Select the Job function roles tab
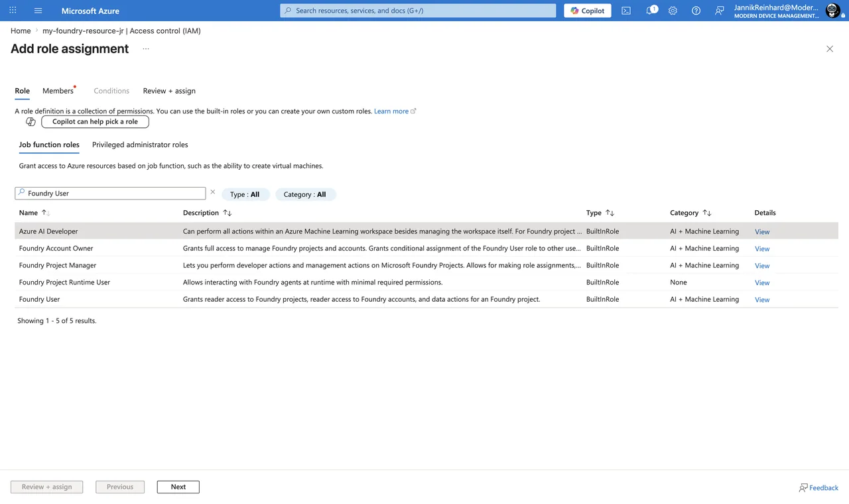 49,145
